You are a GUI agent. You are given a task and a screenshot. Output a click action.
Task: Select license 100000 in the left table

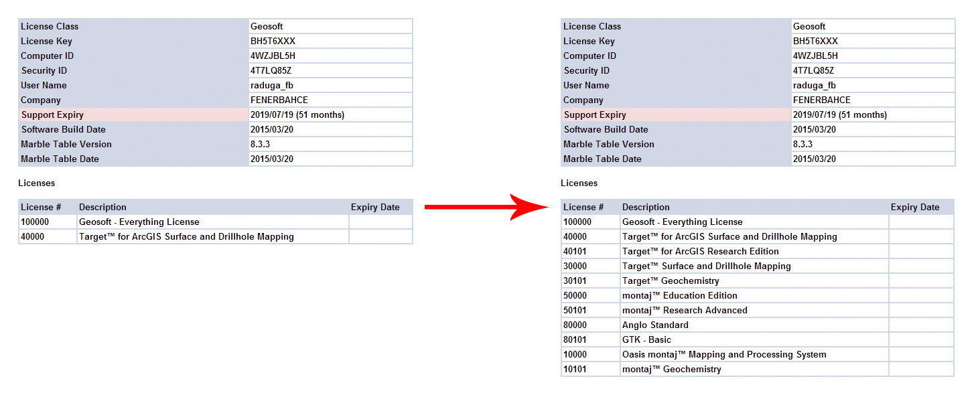coord(48,222)
